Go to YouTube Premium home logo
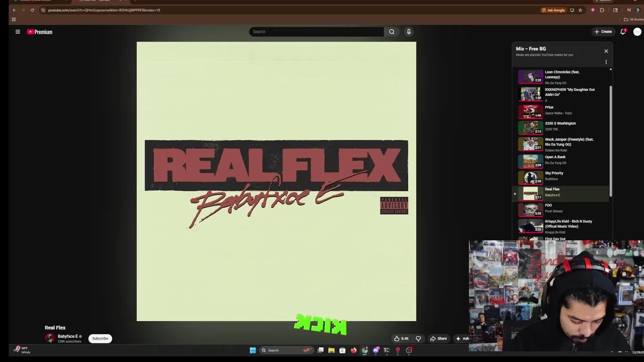 40,32
